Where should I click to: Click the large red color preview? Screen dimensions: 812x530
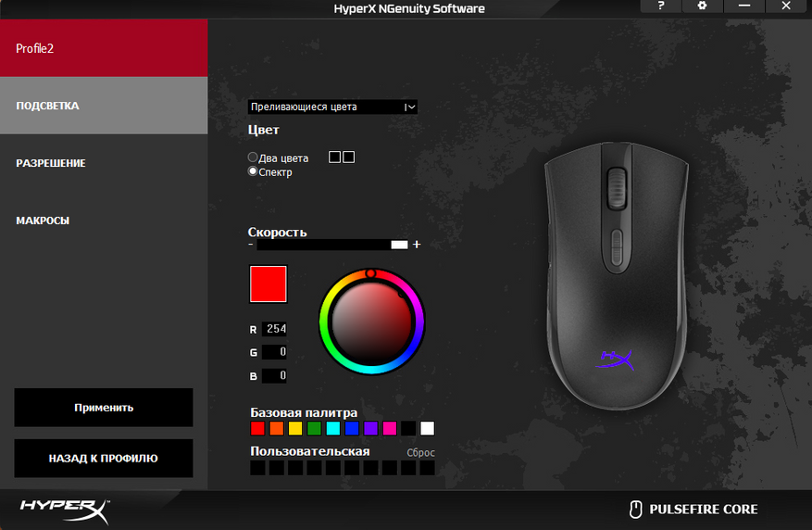(x=269, y=284)
